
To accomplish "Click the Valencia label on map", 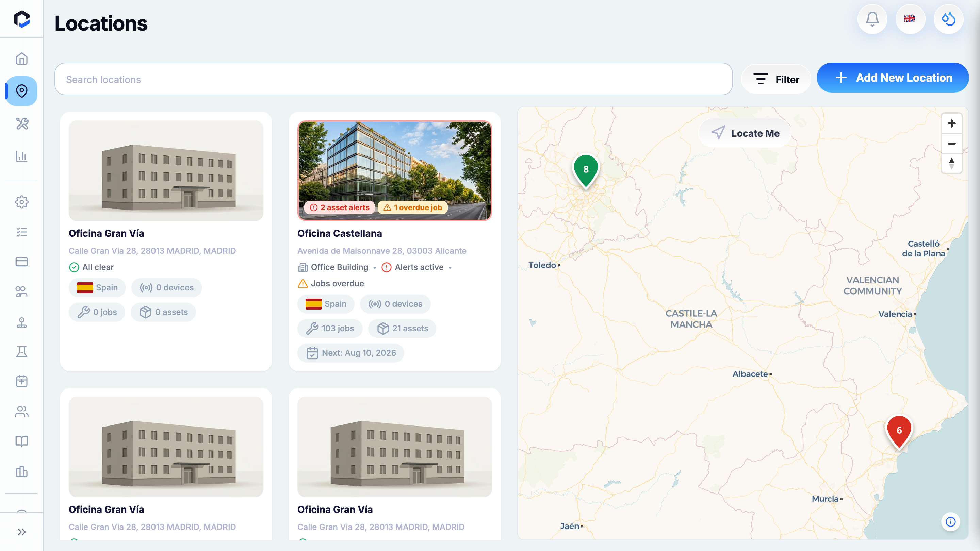I will click(895, 314).
